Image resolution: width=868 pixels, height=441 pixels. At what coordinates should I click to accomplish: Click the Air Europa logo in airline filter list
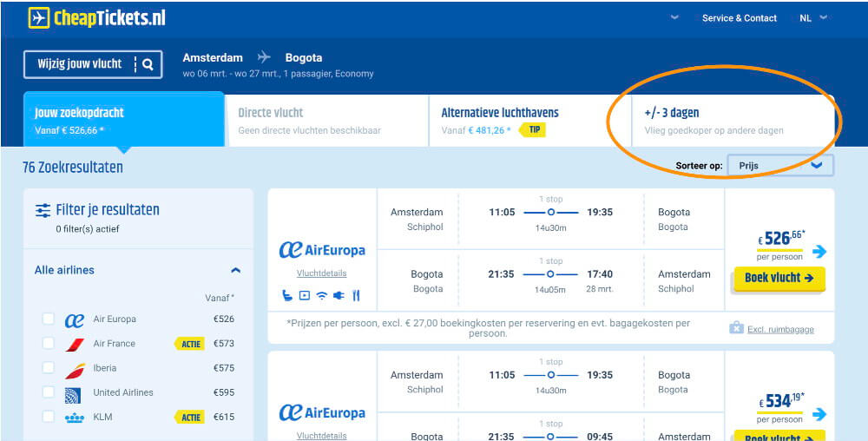tap(74, 319)
